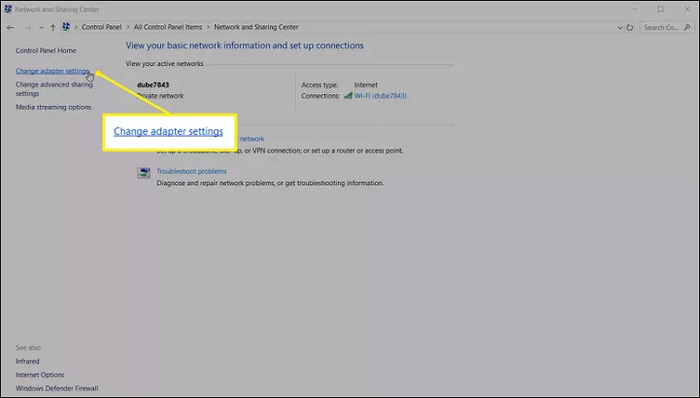
Task: Open Media streaming options
Action: pyautogui.click(x=53, y=107)
